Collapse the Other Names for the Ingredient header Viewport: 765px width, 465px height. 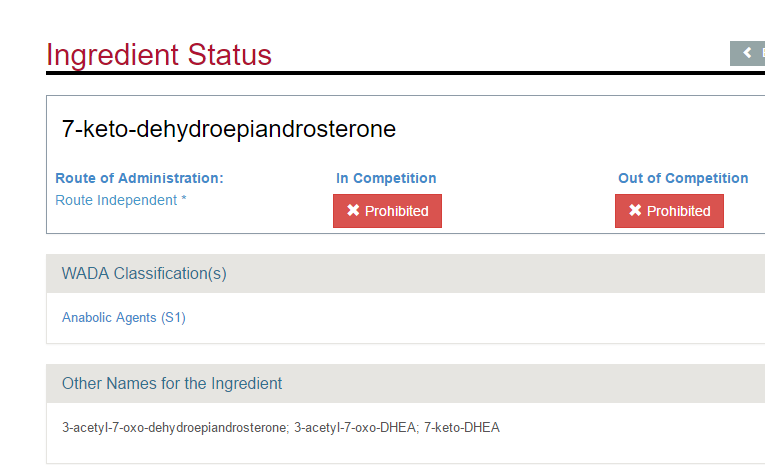click(405, 383)
